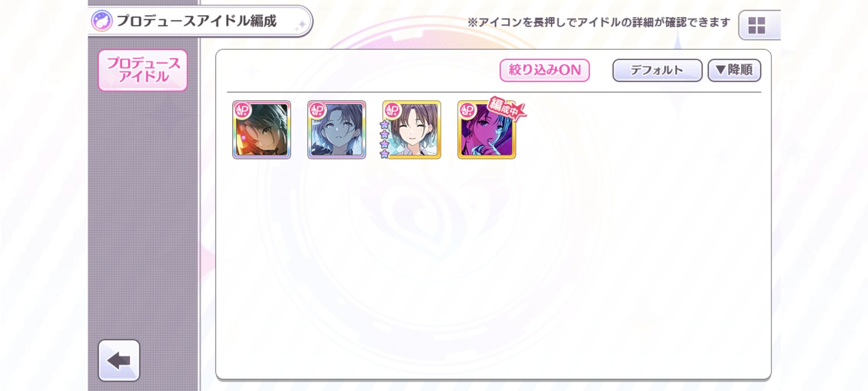Click the star rank icons on third card
868x391 pixels.
385,139
